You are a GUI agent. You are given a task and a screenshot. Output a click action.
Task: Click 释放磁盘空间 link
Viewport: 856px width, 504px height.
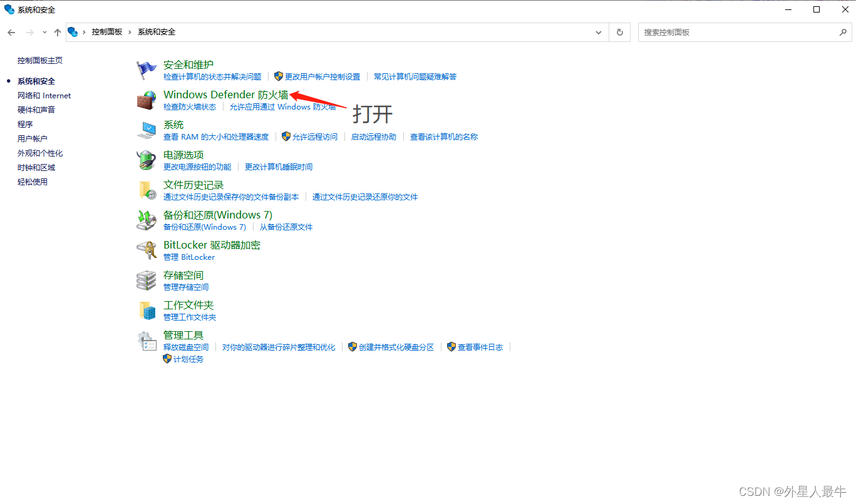point(186,347)
